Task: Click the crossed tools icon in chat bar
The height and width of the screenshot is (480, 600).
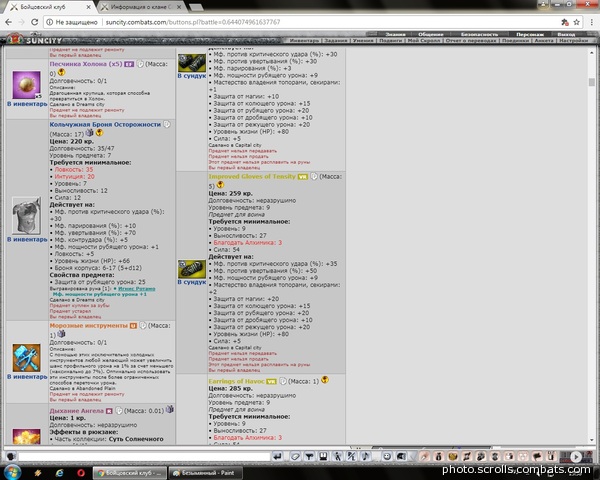Action: coord(352,456)
